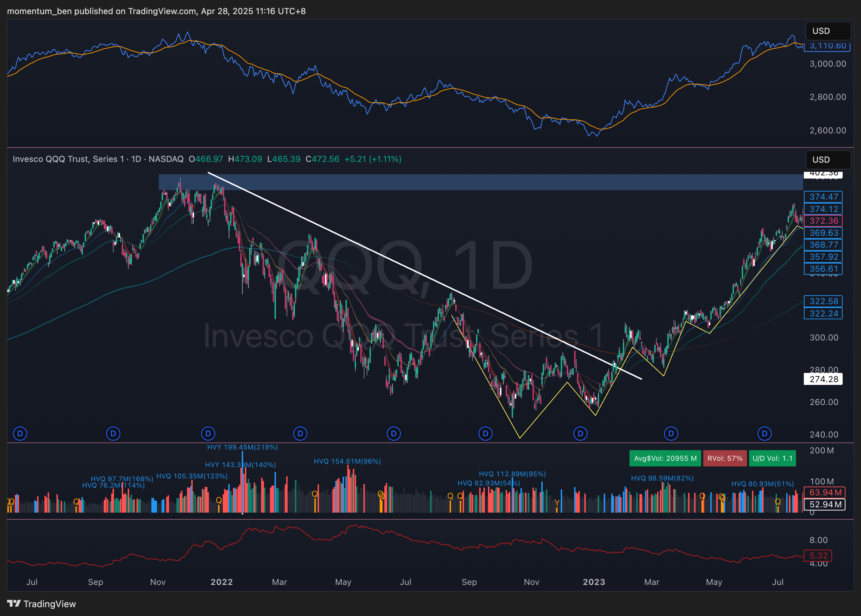Click the red 372.36 price label

click(x=824, y=221)
